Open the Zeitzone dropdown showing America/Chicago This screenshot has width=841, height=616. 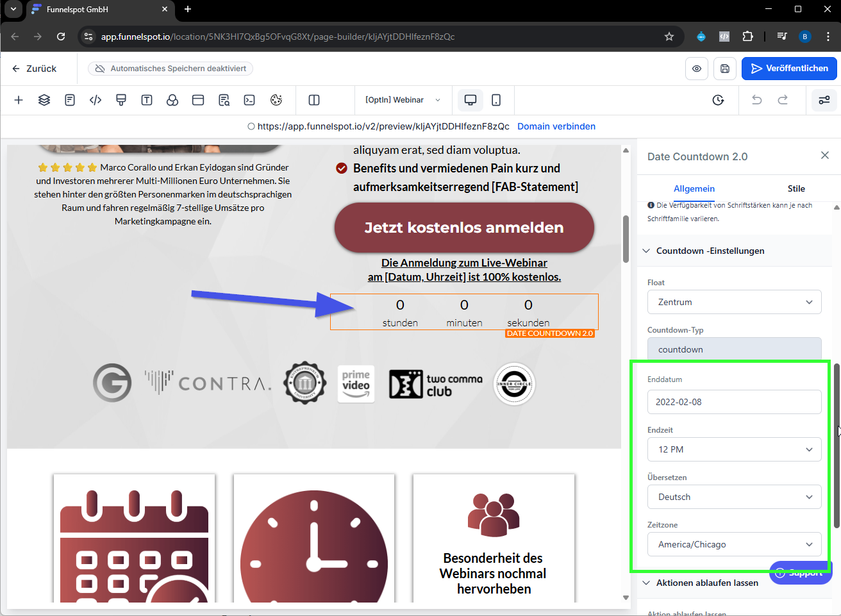pos(735,544)
